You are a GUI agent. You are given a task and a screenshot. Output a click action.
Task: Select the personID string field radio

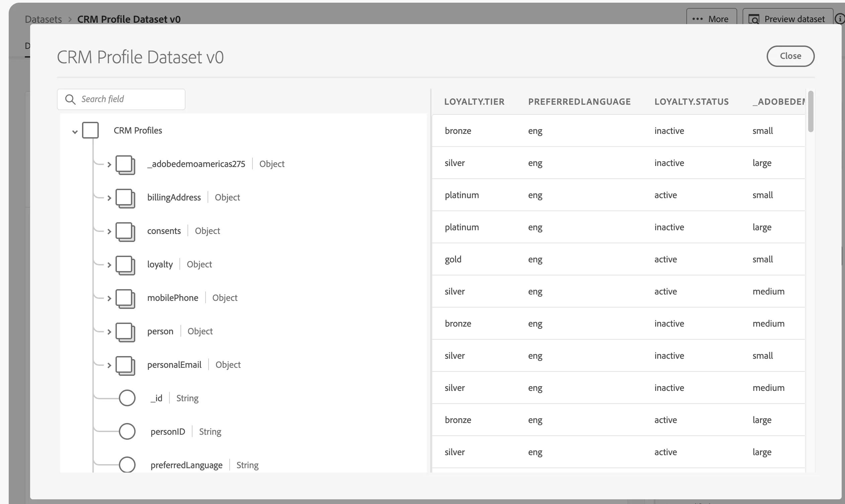[x=127, y=431]
